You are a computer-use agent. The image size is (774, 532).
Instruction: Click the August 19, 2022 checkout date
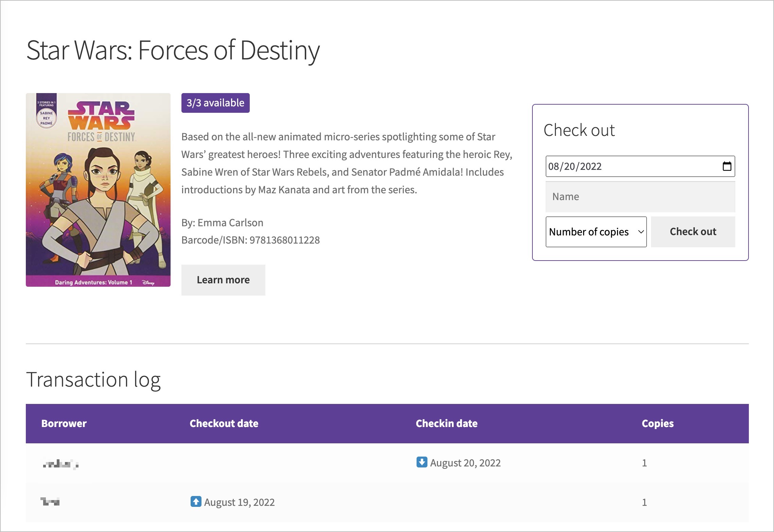(x=239, y=502)
